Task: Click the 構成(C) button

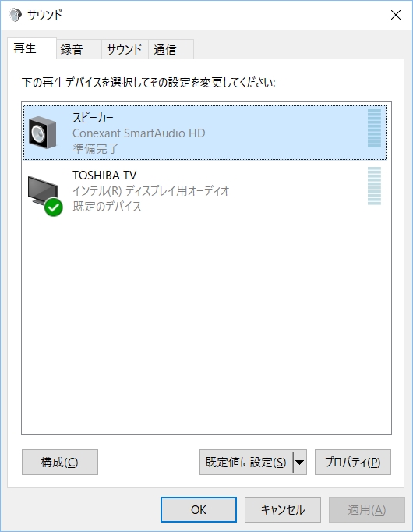Action: tap(60, 462)
